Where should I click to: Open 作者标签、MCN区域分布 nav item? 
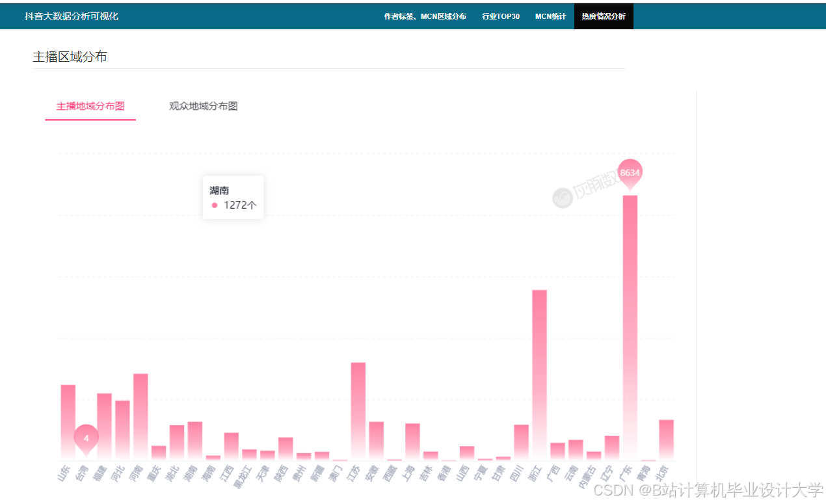click(x=425, y=16)
